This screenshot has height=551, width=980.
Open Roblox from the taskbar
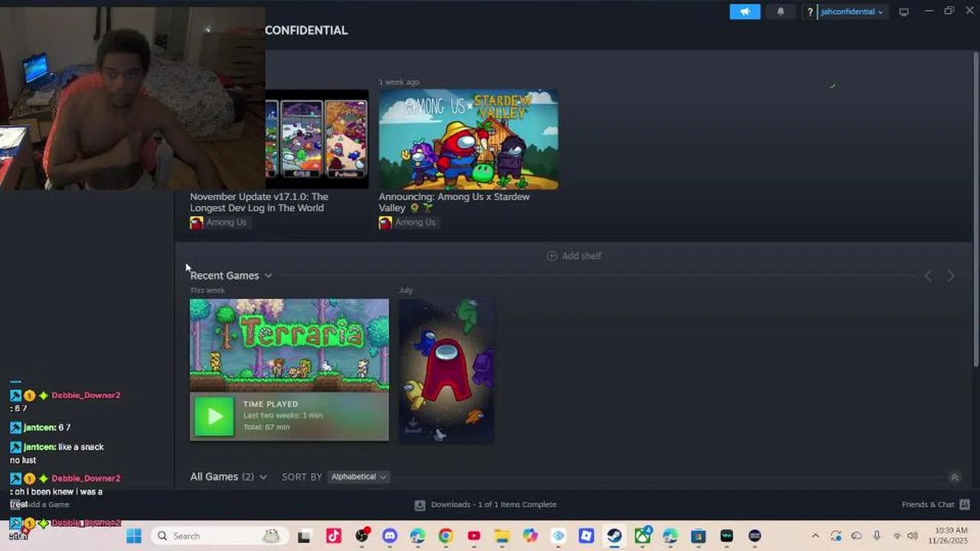click(586, 536)
